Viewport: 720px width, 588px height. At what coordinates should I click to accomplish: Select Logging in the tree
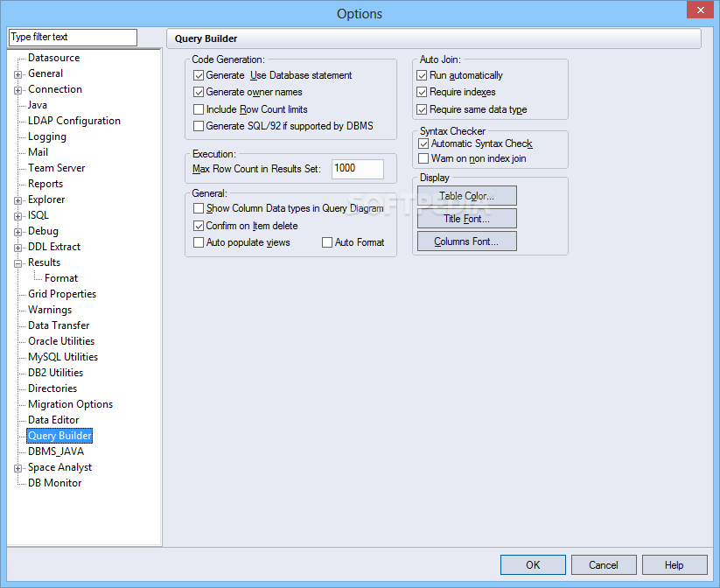47,136
